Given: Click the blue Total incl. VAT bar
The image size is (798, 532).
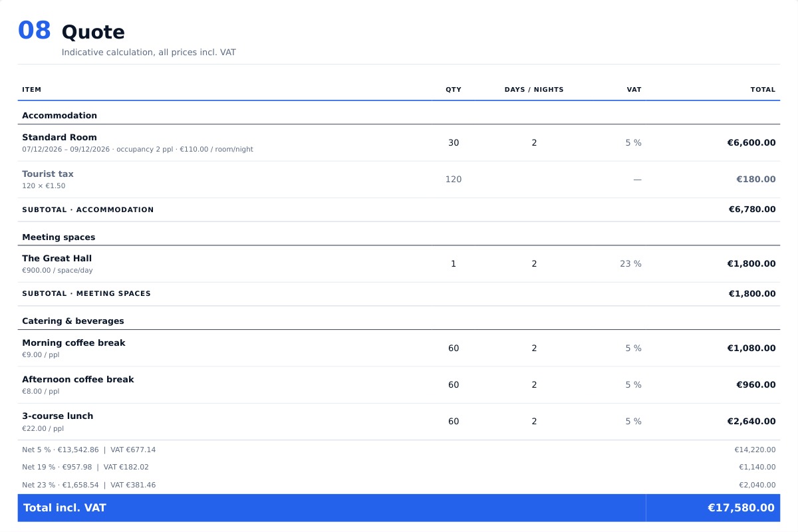Looking at the screenshot, I should (399, 508).
